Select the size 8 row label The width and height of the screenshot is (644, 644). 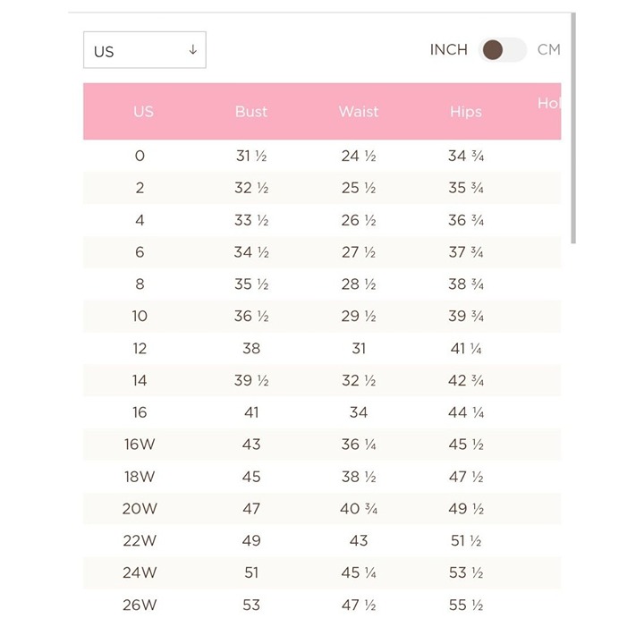[140, 284]
